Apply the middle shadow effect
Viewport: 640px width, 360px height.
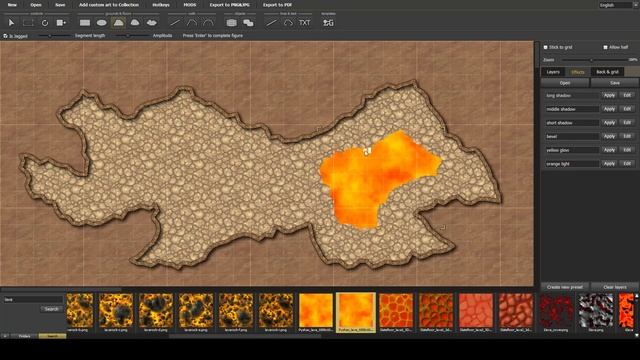click(x=609, y=109)
